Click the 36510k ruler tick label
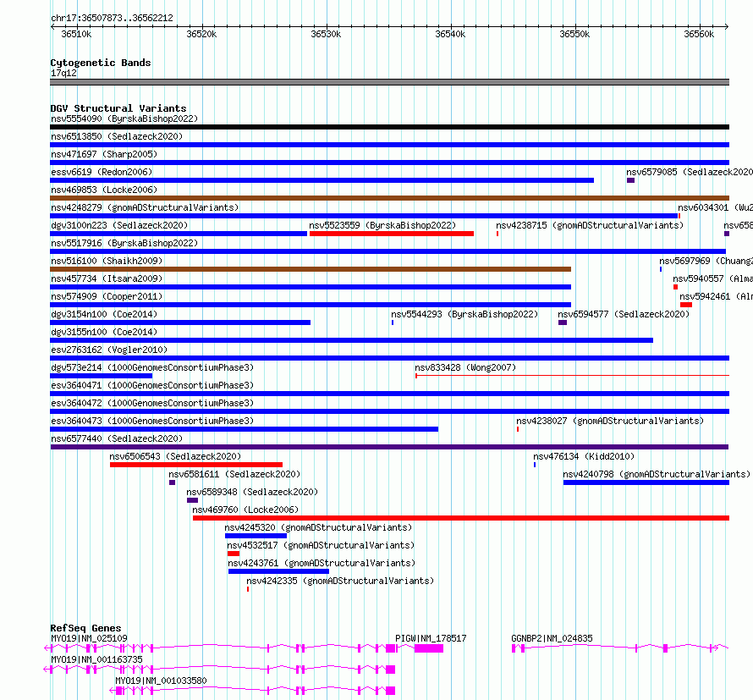Viewport: 753px width, 700px height. [x=76, y=34]
